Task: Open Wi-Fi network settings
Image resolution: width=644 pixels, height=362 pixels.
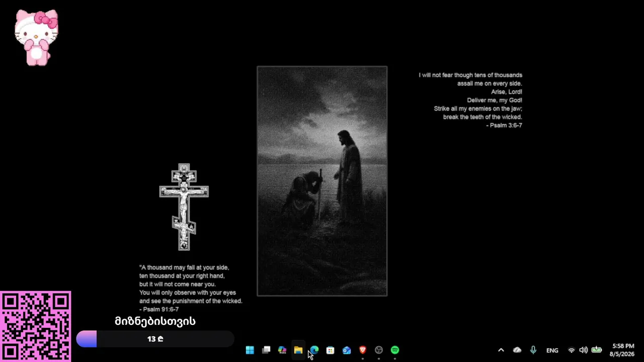Action: [x=572, y=350]
